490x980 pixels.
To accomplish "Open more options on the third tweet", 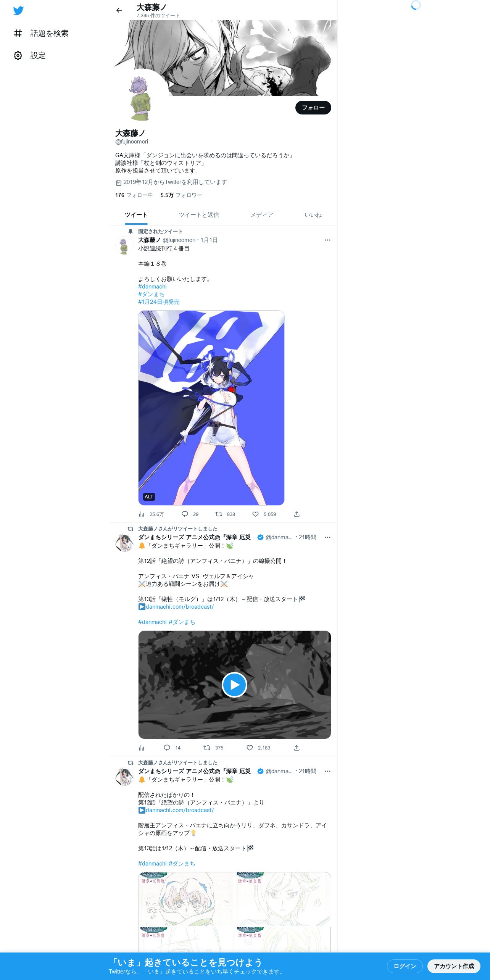I will pyautogui.click(x=327, y=771).
